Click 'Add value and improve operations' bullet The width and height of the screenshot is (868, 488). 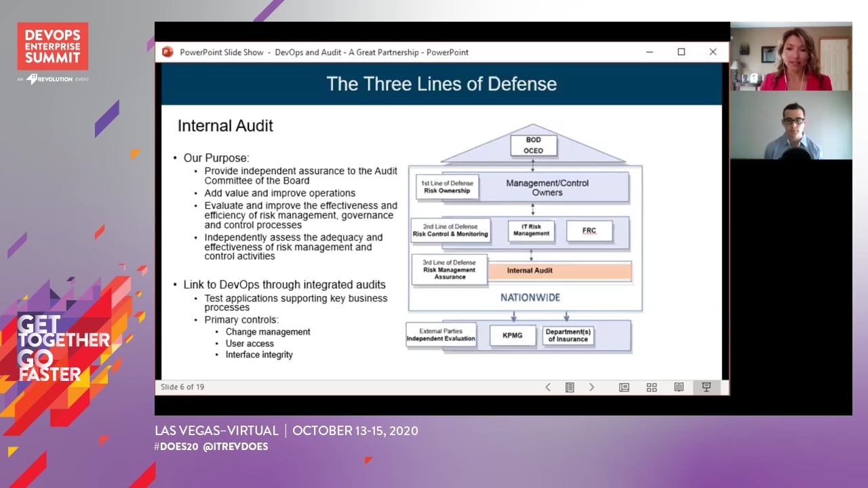point(280,193)
